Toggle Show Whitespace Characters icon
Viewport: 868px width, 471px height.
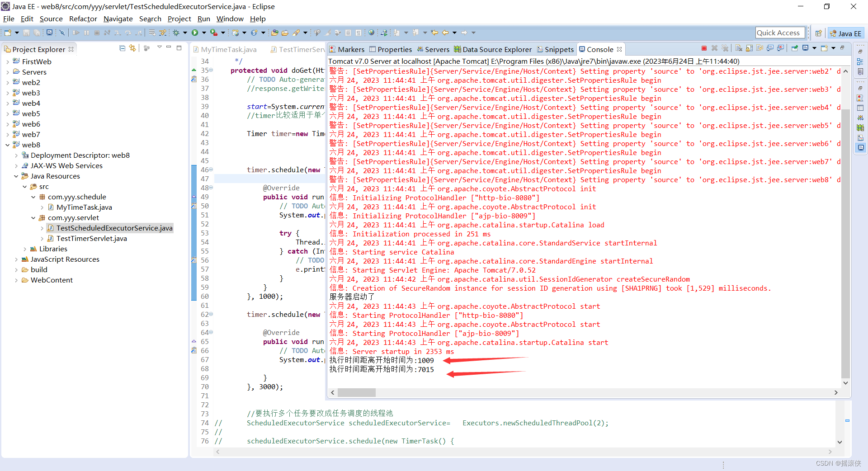(x=359, y=33)
